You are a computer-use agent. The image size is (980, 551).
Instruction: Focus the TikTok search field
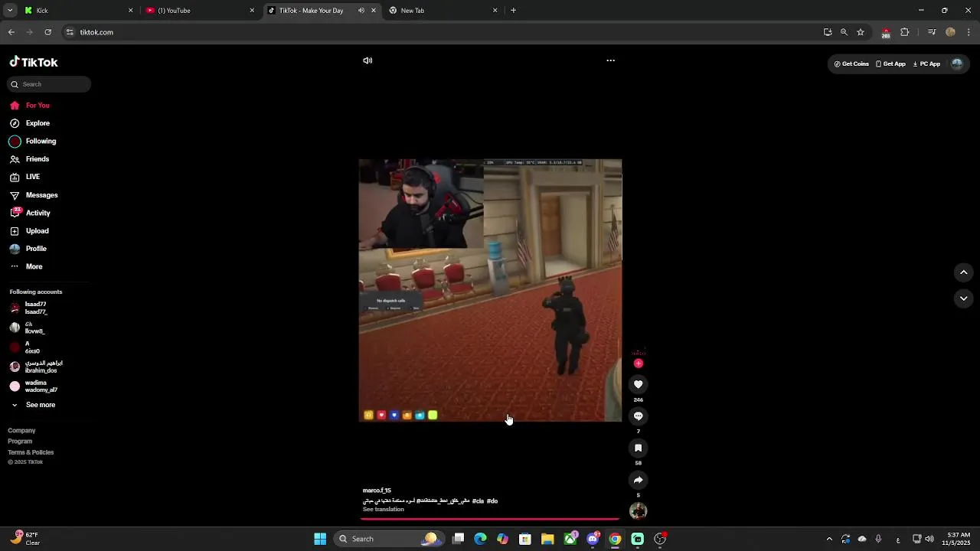click(x=50, y=84)
